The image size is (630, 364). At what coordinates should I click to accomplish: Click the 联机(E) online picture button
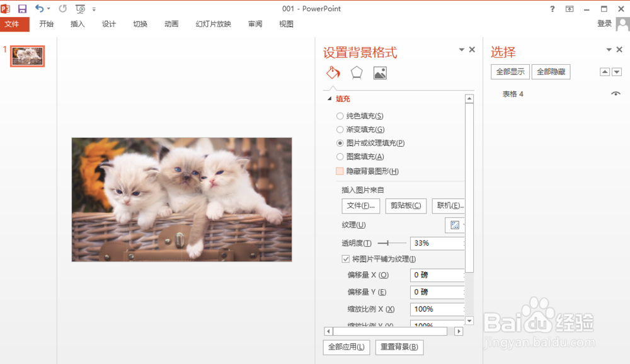[x=448, y=206]
